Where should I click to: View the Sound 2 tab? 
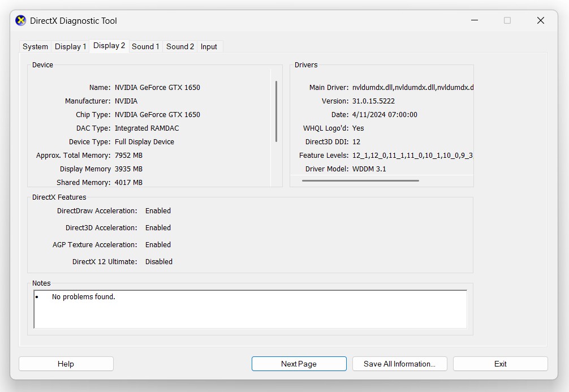click(180, 47)
